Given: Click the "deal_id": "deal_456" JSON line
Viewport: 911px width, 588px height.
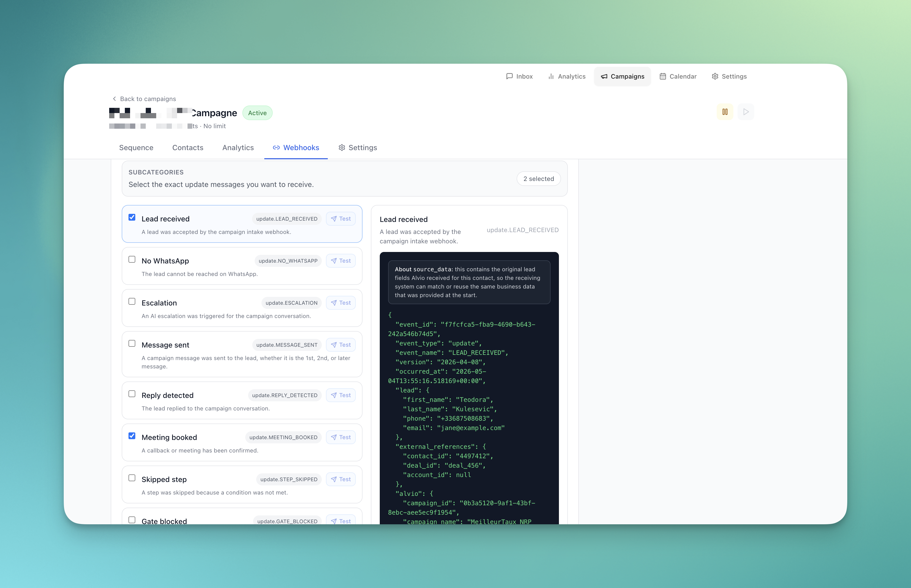Looking at the screenshot, I should coord(444,466).
